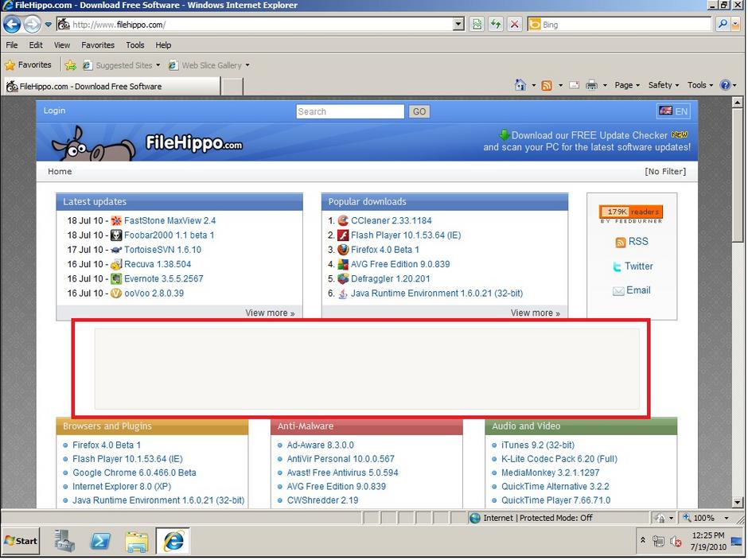Open Windows PowerShell from the taskbar
This screenshot has height=560, width=748.
tap(100, 541)
